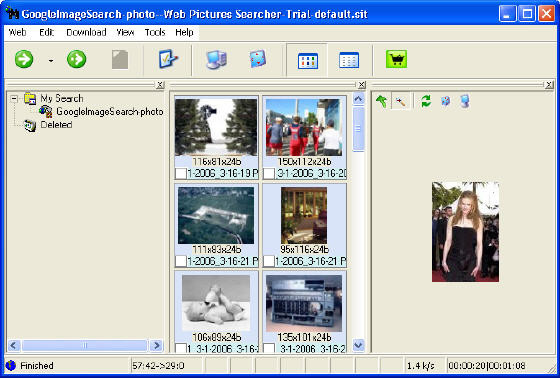560x378 pixels.
Task: Select the Deleted tree item
Action: tap(56, 125)
